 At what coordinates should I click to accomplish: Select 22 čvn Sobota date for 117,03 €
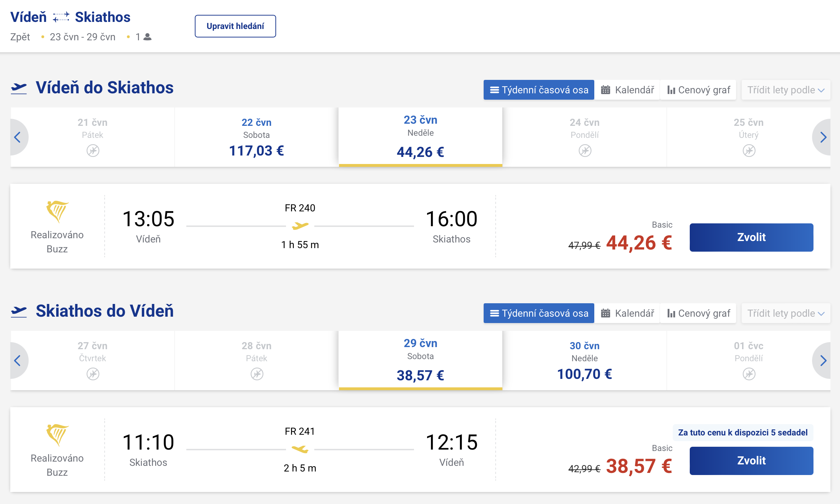(x=256, y=137)
